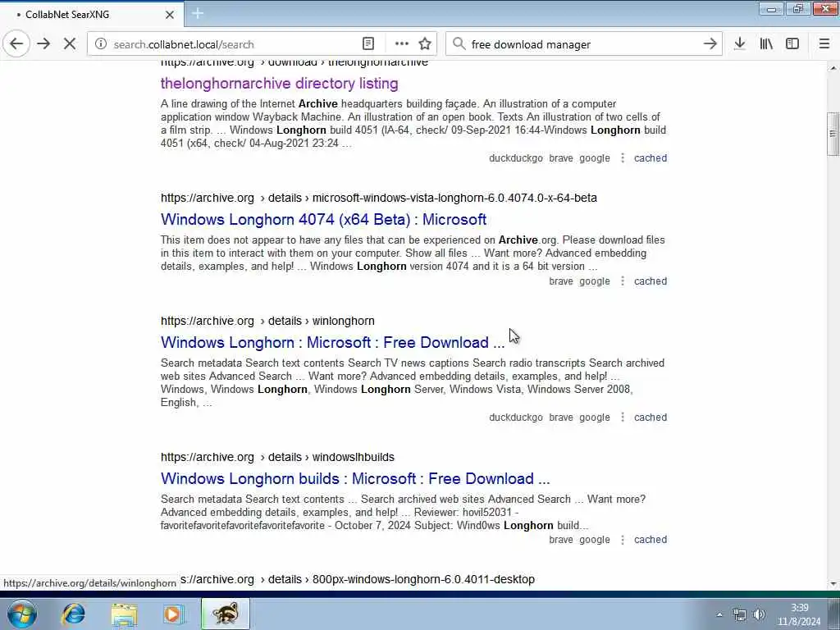Click brave engine under thelonghornarchive result
Image resolution: width=840 pixels, height=630 pixels.
(x=561, y=158)
